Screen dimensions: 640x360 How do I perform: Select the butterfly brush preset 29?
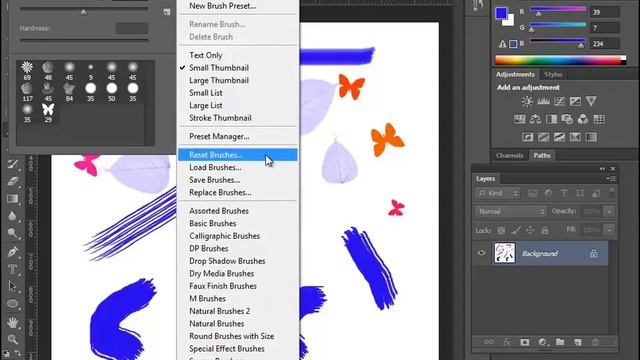tap(48, 112)
